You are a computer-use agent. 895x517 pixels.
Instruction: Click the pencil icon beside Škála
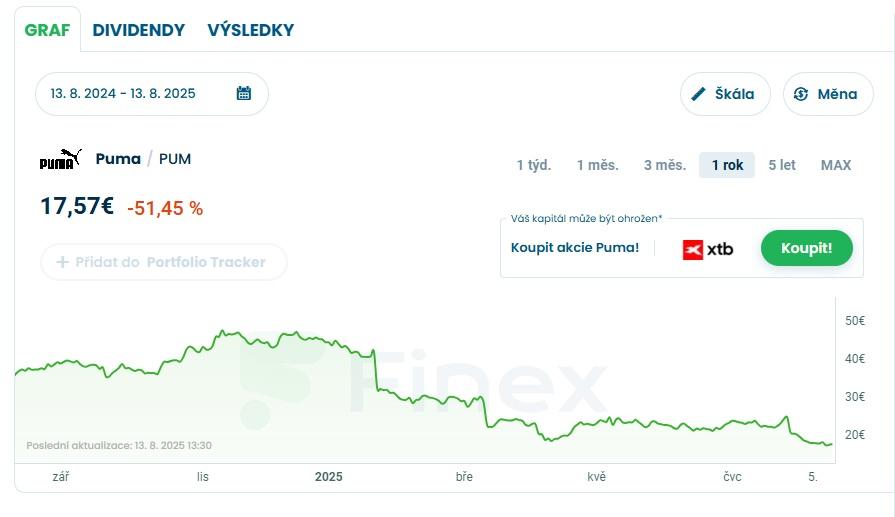tap(699, 94)
